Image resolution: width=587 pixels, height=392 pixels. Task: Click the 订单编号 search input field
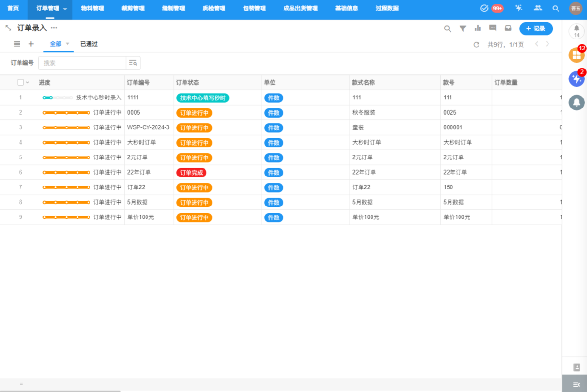click(x=82, y=63)
